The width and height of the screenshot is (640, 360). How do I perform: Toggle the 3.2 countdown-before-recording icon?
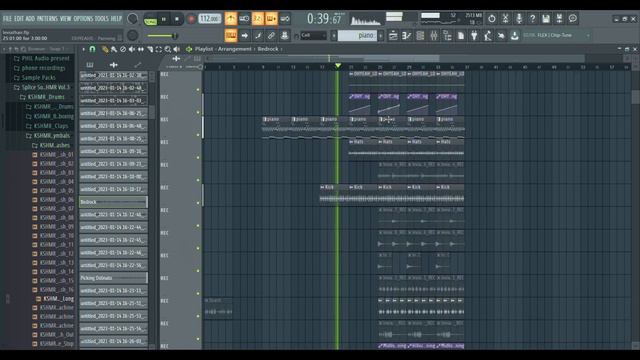point(258,19)
